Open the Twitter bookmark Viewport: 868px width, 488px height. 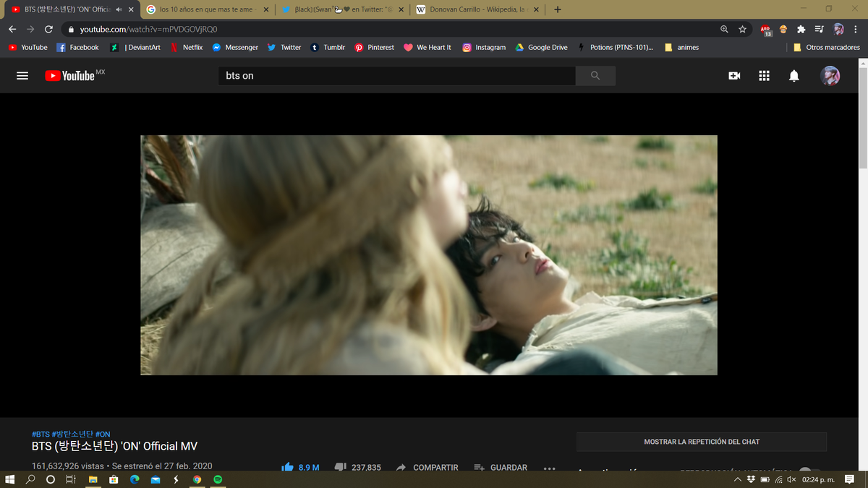coord(284,47)
